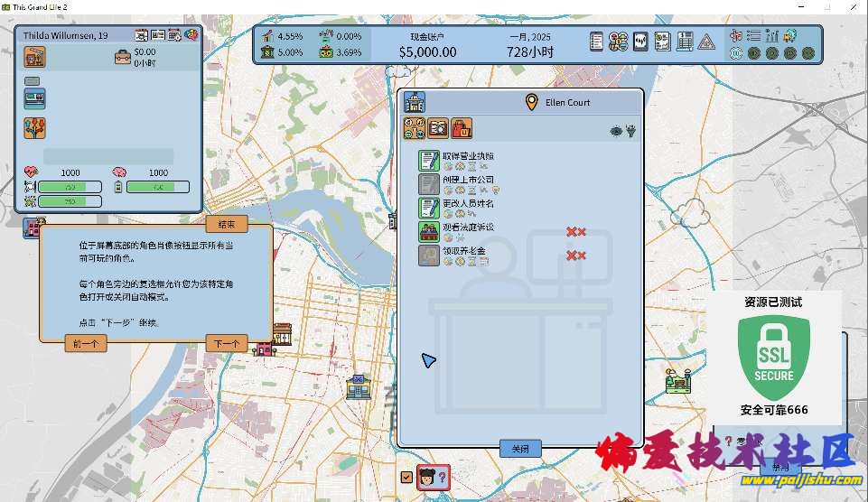Viewport: 868px width, 502px height.
Task: Click 结束 to end the tutorial
Action: (226, 224)
